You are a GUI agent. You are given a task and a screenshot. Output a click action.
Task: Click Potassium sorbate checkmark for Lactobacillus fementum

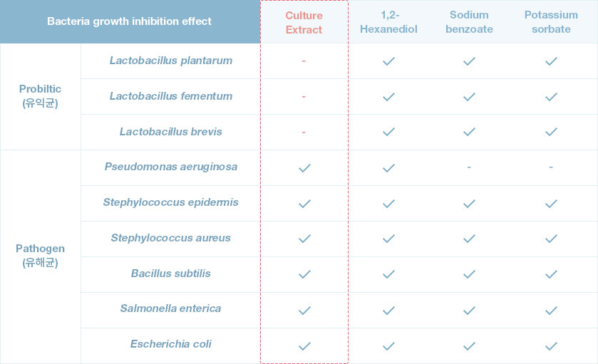551,97
